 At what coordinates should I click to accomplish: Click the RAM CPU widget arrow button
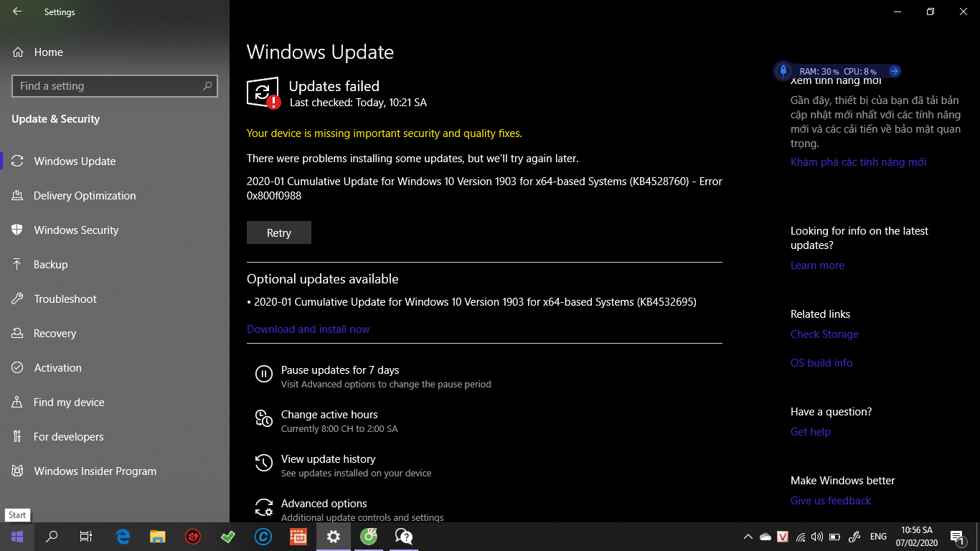(894, 71)
